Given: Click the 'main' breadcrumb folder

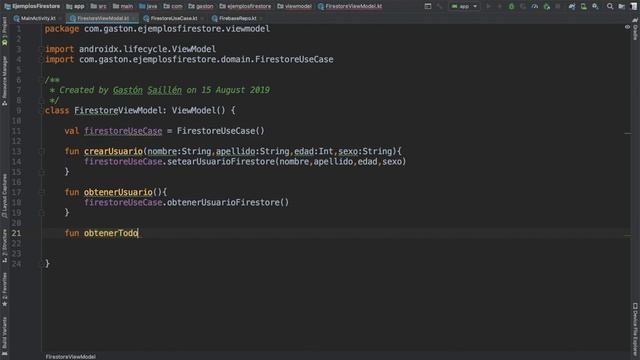Looking at the screenshot, I should (123, 6).
